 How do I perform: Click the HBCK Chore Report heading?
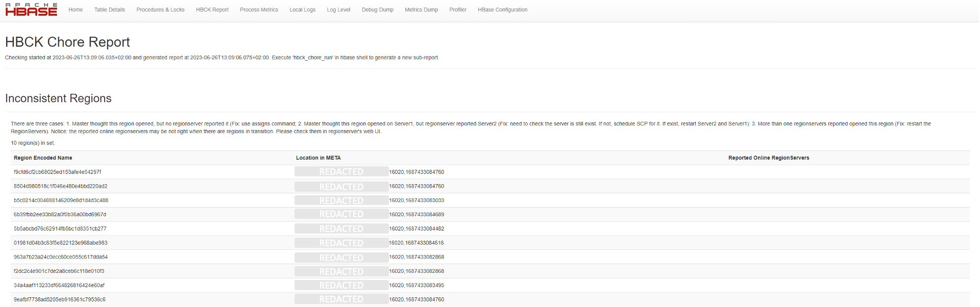point(67,42)
